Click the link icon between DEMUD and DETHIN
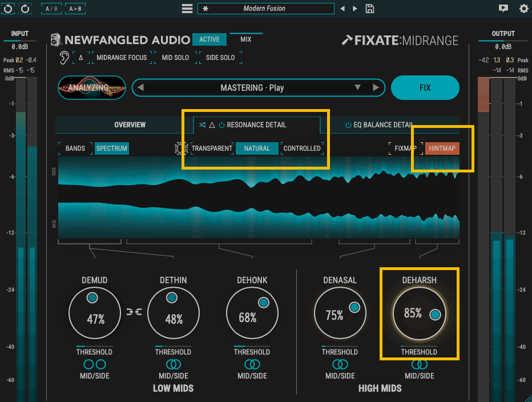 point(134,312)
